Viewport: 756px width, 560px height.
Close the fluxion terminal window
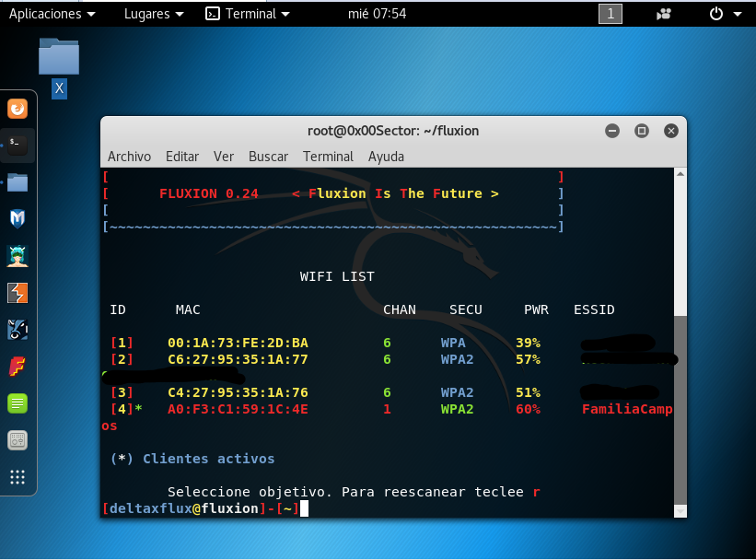coord(671,131)
